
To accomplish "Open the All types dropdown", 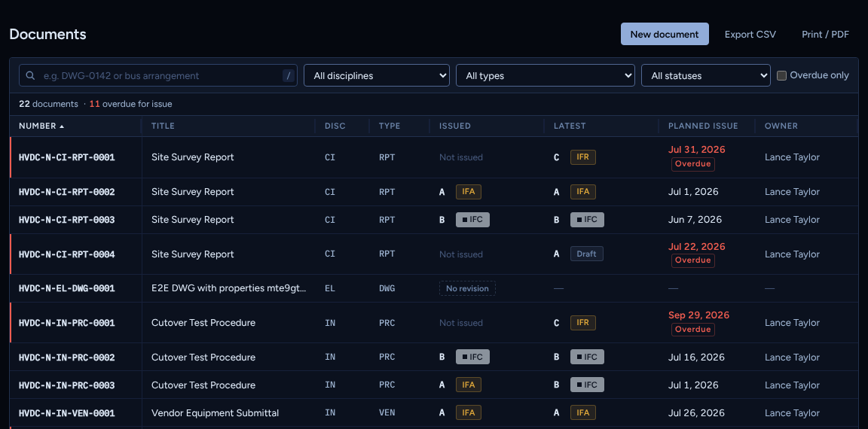I will [x=545, y=76].
